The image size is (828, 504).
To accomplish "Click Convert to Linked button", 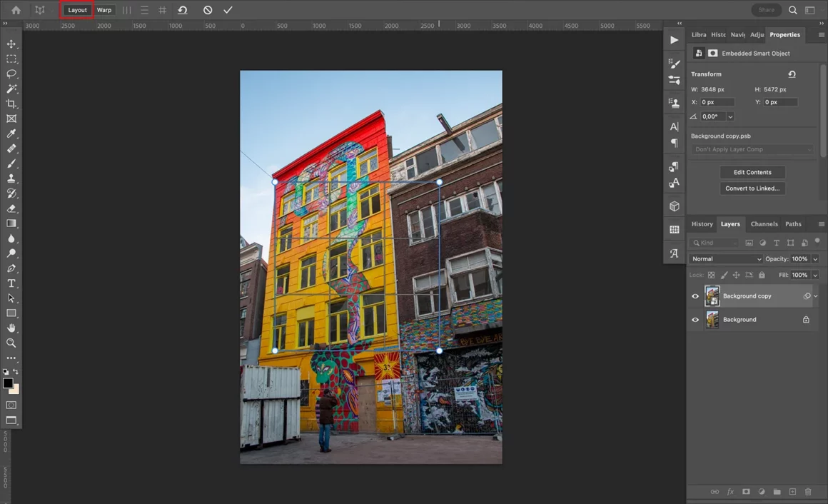I will pos(752,188).
